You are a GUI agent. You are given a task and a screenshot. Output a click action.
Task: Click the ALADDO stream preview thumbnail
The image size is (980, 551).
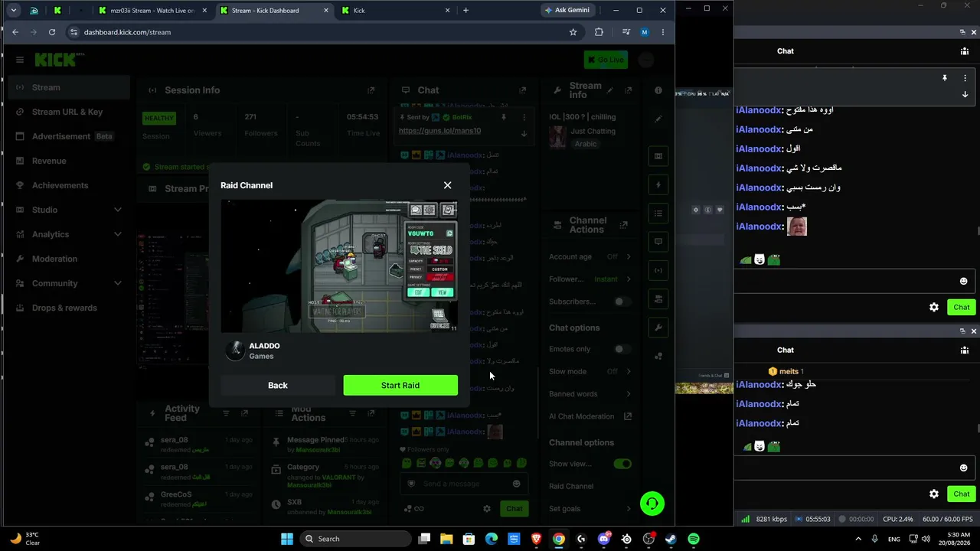(x=339, y=266)
